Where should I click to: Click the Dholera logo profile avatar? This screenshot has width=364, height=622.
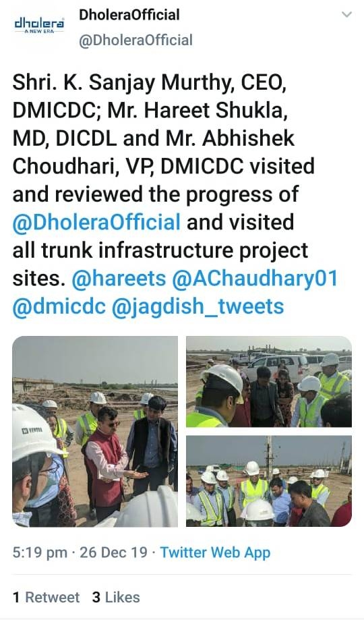[39, 24]
